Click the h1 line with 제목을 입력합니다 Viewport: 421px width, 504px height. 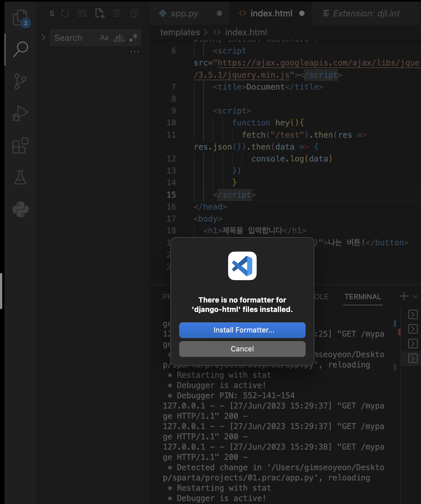pyautogui.click(x=255, y=231)
